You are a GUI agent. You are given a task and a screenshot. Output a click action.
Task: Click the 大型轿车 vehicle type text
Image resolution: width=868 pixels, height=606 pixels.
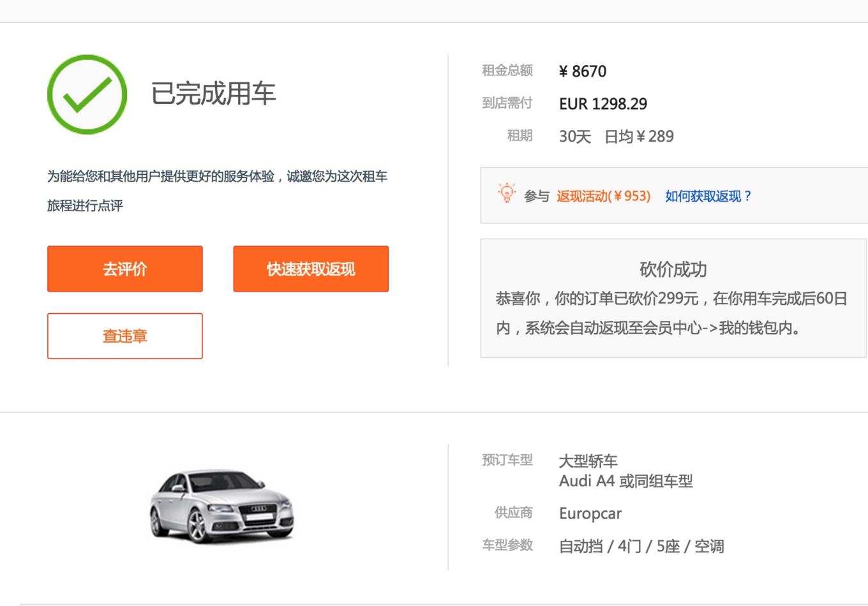coord(588,461)
